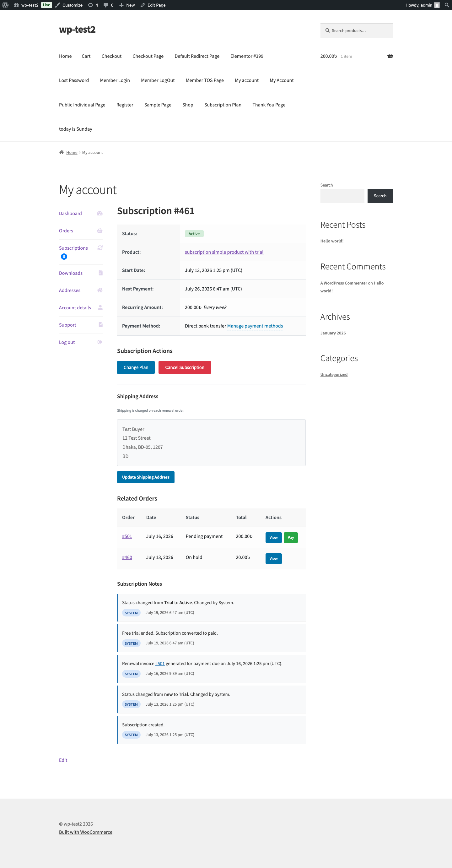This screenshot has width=452, height=868.
Task: Click the Active status badge
Action: (x=194, y=234)
